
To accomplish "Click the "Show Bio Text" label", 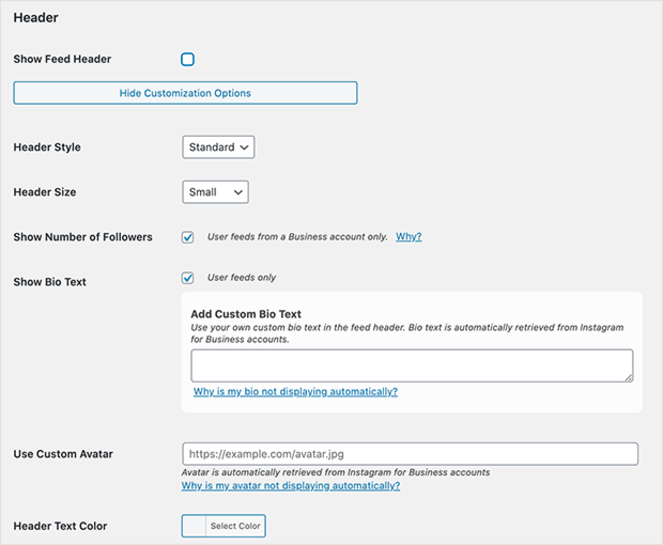I will (x=50, y=282).
